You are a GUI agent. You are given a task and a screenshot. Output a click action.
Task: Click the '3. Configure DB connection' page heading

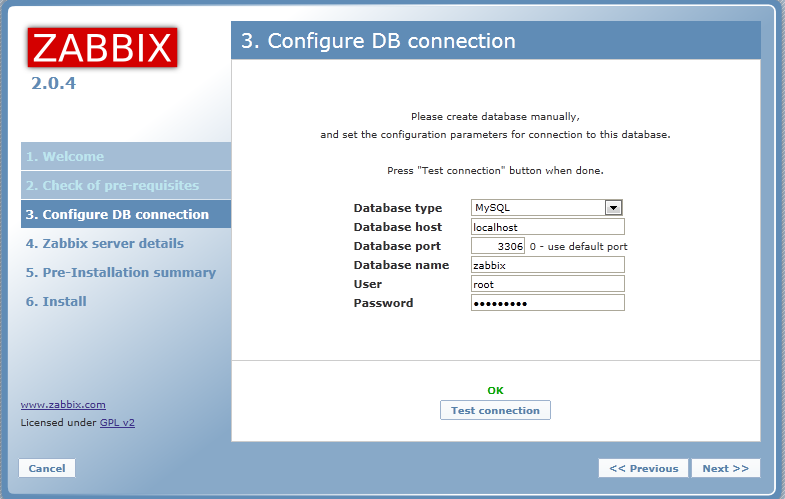point(378,41)
